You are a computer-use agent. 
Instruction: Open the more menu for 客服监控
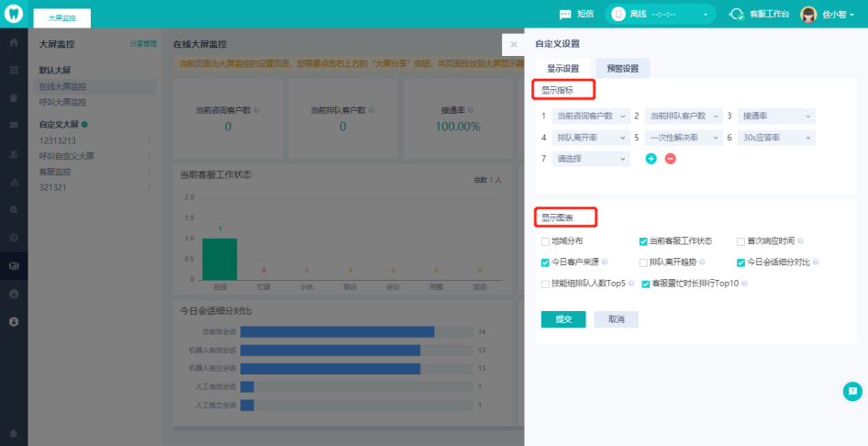point(149,173)
